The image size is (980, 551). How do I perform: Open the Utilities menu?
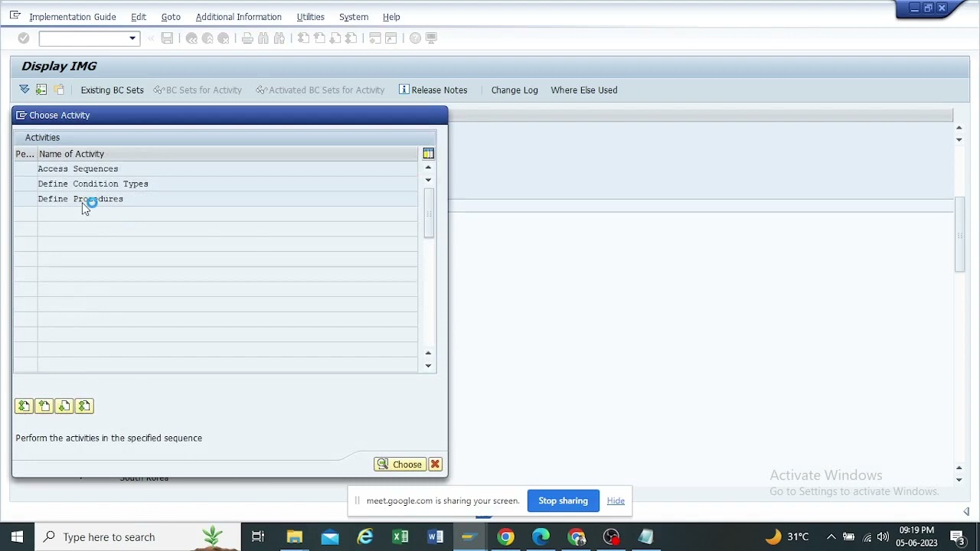[311, 17]
